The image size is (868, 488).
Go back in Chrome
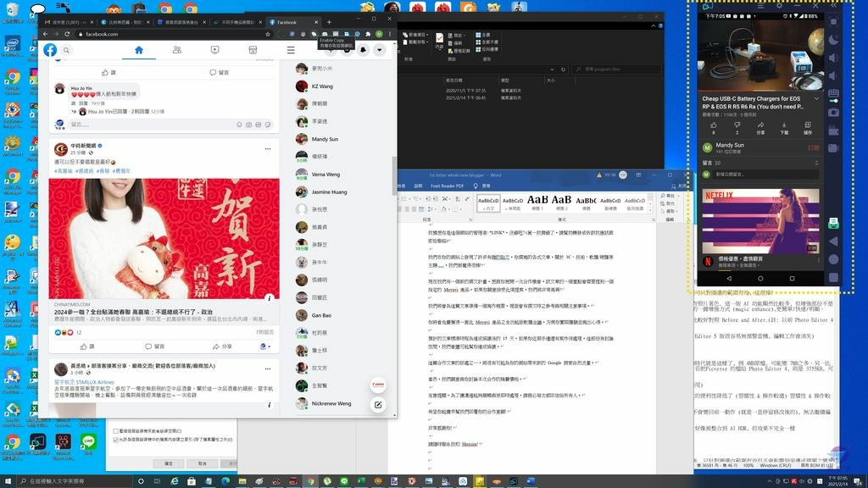(46, 34)
